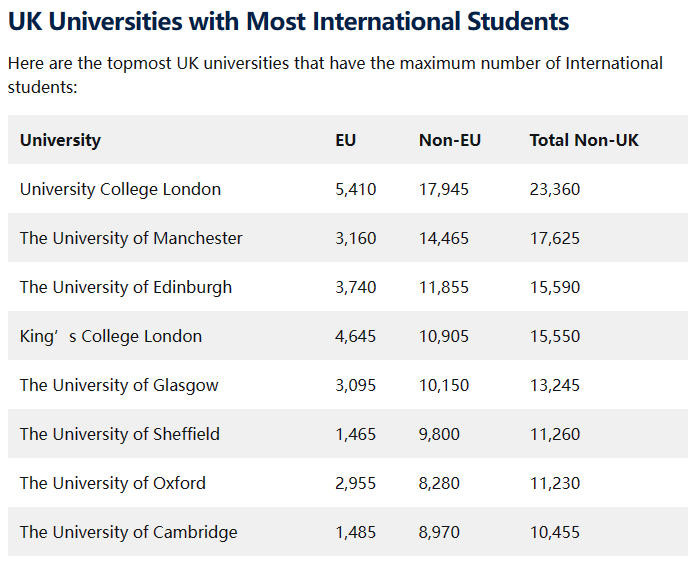This screenshot has width=697, height=566.
Task: Select The University of Cambridge cell
Action: click(128, 532)
